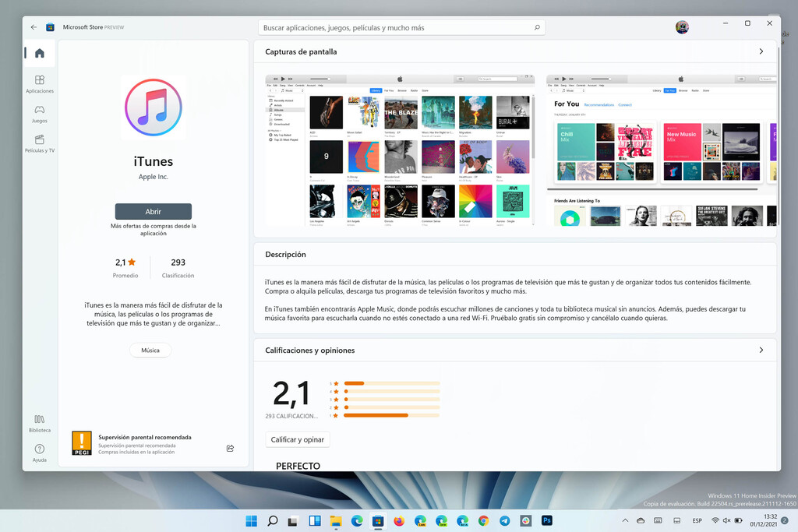Open the battery status tray icon
Screen dimensions: 798x532
pos(739,521)
